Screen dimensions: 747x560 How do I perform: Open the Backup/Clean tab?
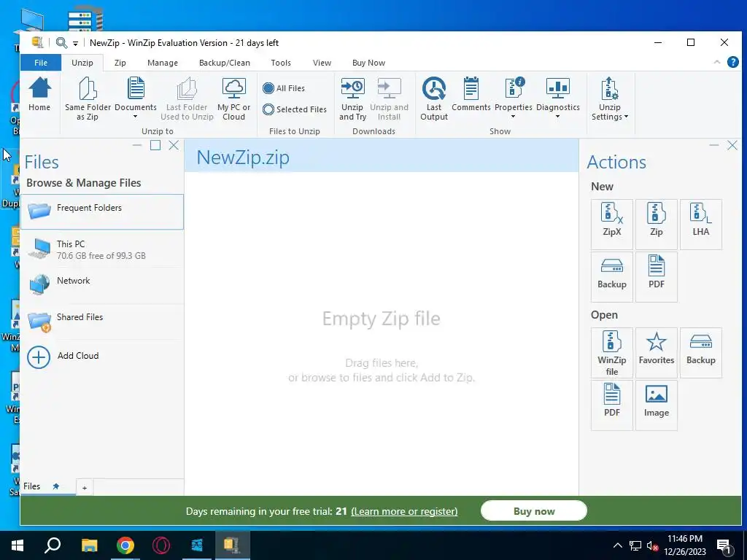225,63
